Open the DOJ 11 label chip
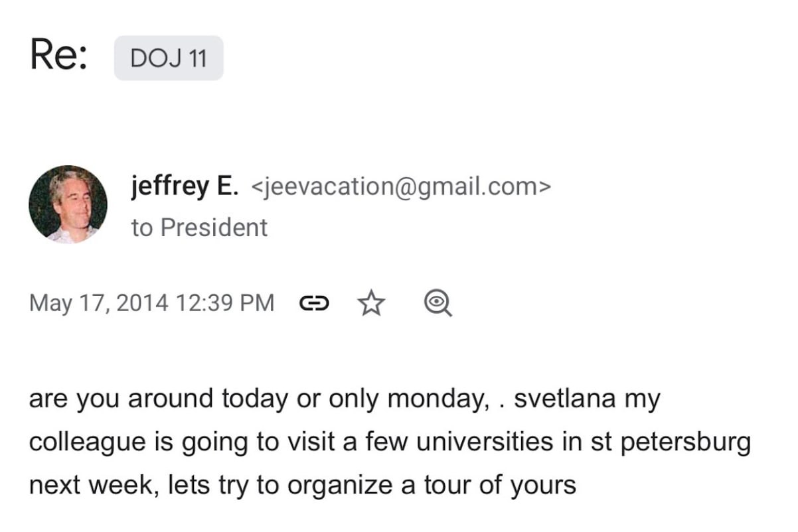This screenshot has height=532, width=798. (169, 58)
